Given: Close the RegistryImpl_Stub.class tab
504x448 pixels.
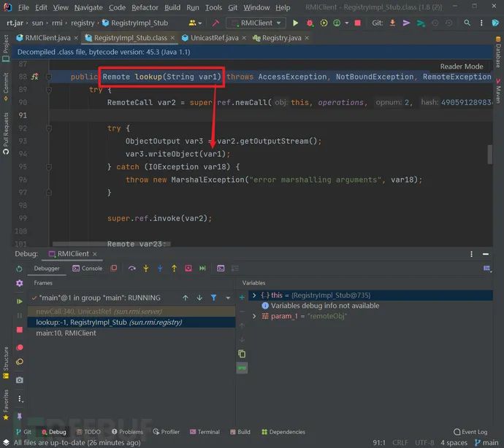Looking at the screenshot, I should pos(172,38).
